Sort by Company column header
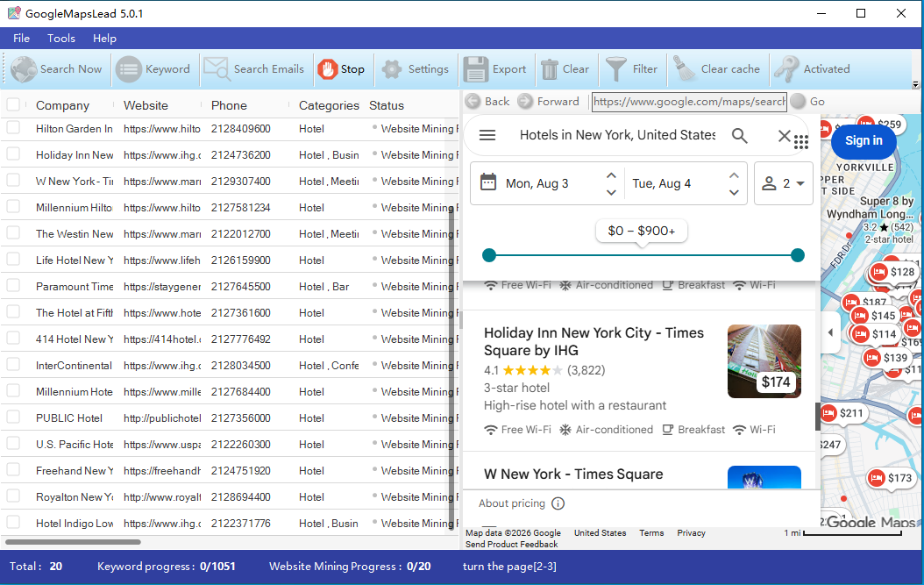This screenshot has width=924, height=585. pos(62,105)
